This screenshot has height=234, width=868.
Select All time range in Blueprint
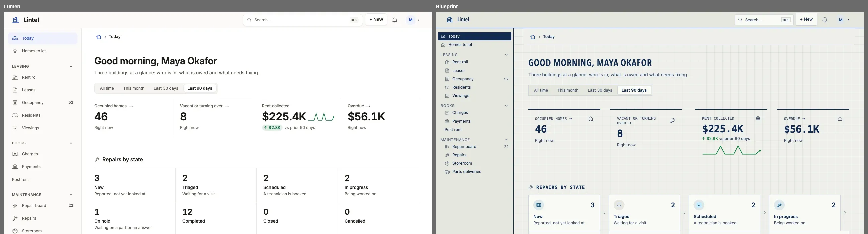point(541,90)
